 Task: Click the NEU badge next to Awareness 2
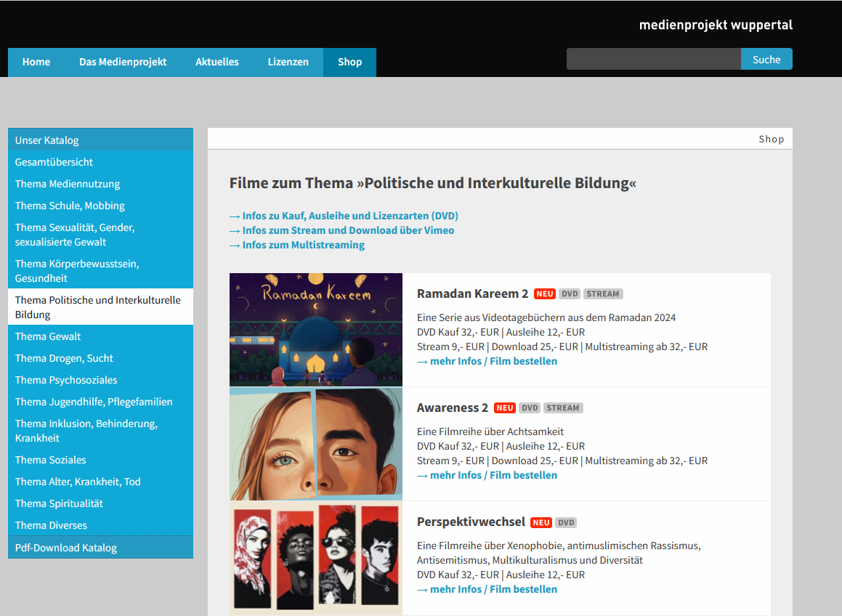(505, 408)
